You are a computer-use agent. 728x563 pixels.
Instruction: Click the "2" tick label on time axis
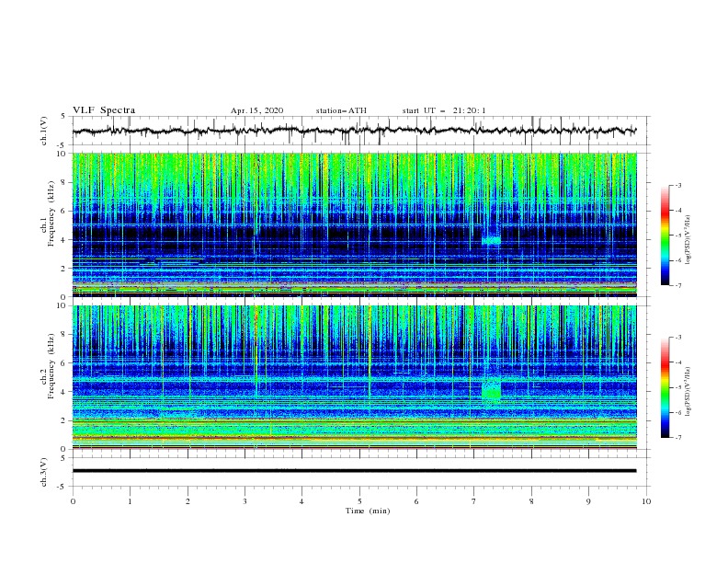point(188,501)
